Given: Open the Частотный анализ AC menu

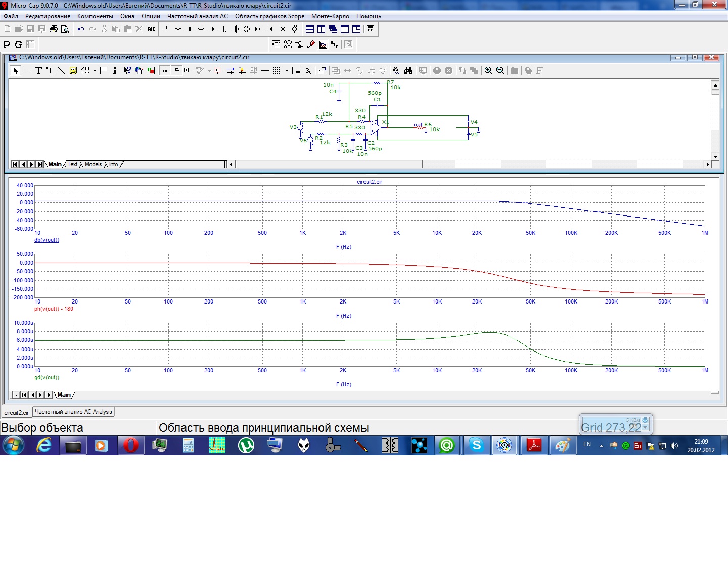Looking at the screenshot, I should tap(198, 16).
